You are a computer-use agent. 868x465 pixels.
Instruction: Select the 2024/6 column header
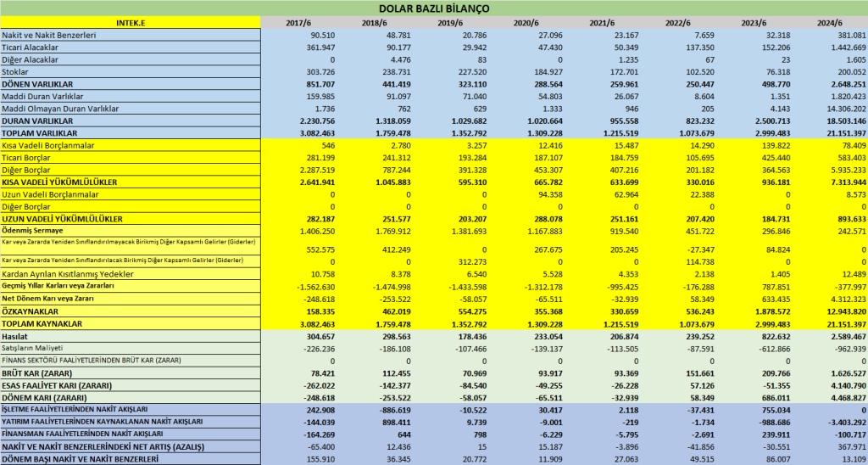point(829,23)
